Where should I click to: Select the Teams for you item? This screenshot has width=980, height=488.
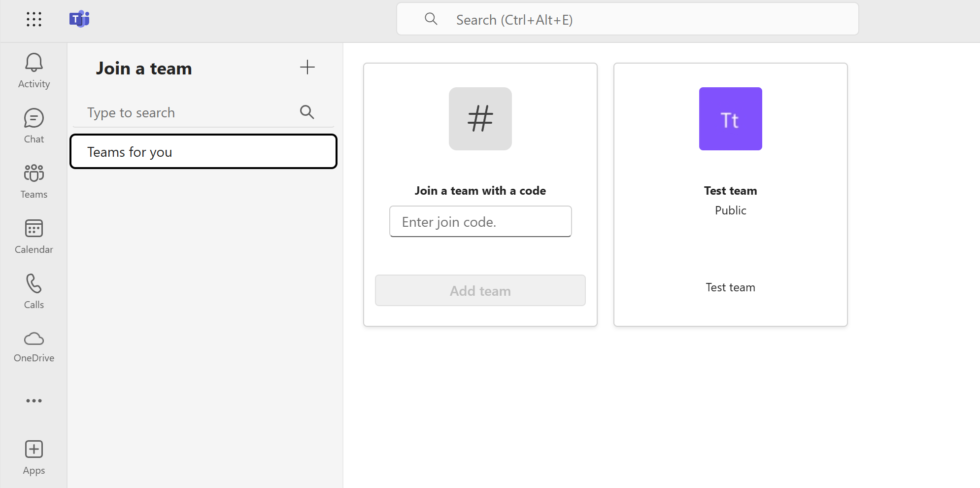click(x=203, y=152)
